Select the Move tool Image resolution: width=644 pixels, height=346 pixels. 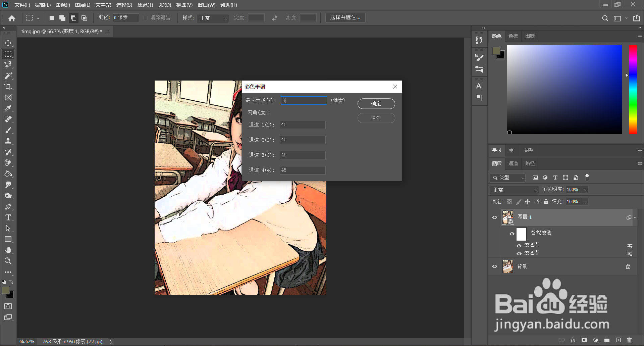click(8, 43)
